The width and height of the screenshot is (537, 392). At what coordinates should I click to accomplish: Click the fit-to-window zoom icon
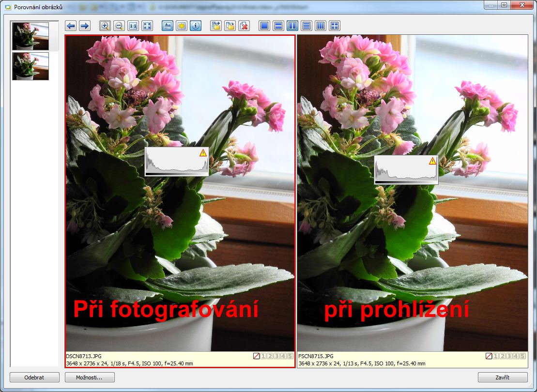click(x=147, y=26)
